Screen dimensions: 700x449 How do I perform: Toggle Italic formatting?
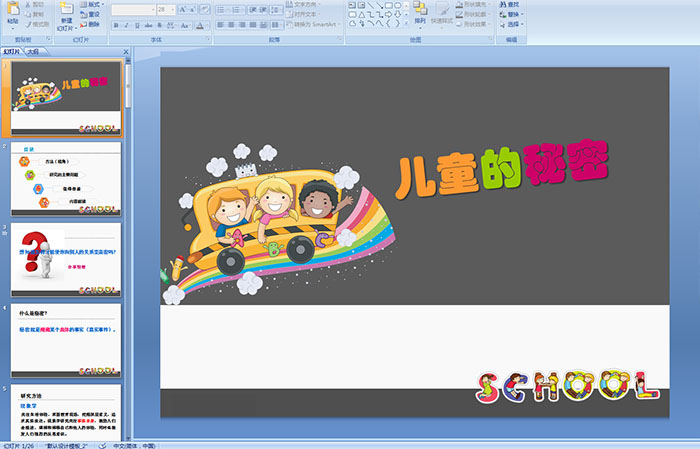(x=126, y=25)
